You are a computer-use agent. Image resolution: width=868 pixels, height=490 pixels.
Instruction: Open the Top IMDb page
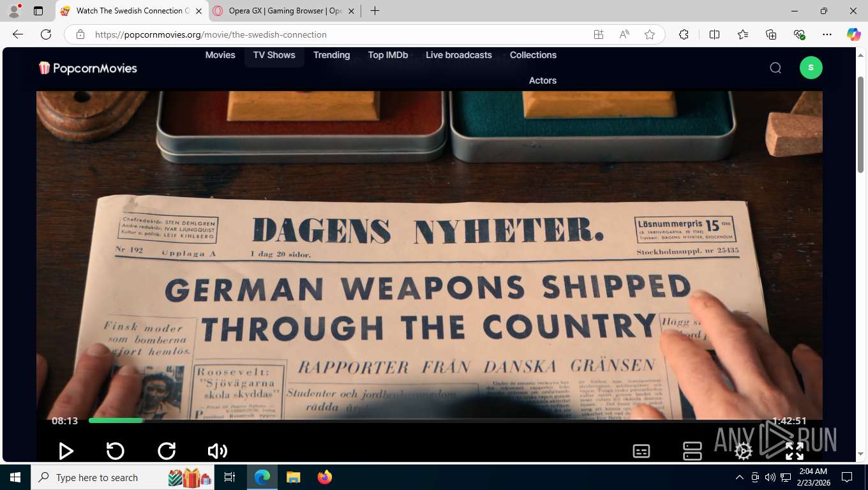click(388, 55)
